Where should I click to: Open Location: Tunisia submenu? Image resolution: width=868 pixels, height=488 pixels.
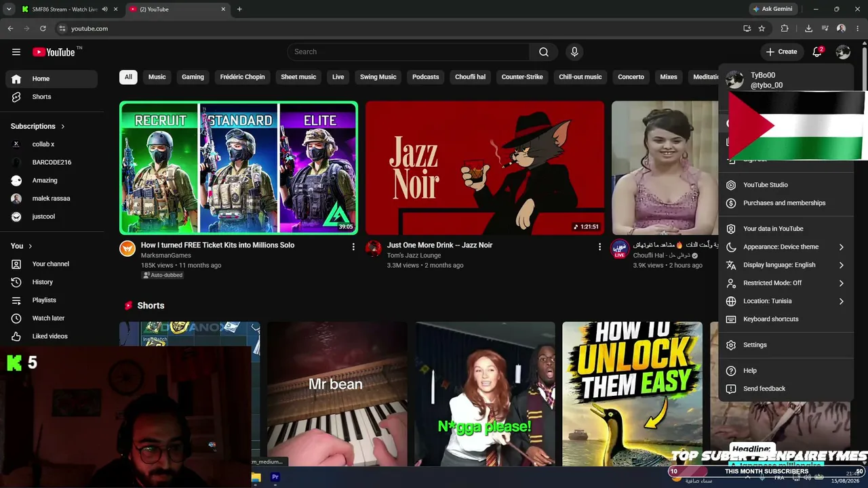point(785,301)
